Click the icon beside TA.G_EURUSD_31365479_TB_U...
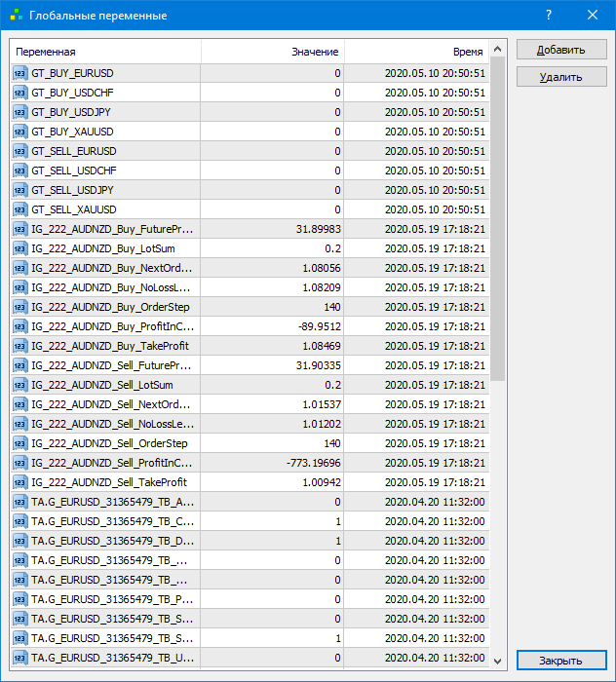This screenshot has width=616, height=682. 20,658
